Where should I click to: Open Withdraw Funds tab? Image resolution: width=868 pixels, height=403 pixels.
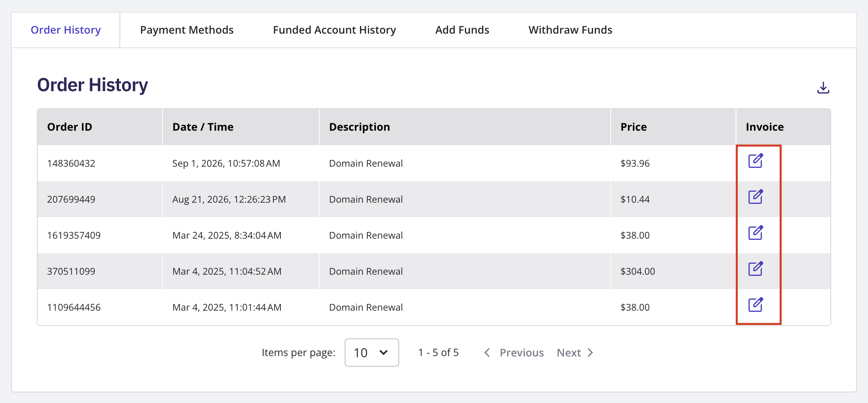coord(570,30)
